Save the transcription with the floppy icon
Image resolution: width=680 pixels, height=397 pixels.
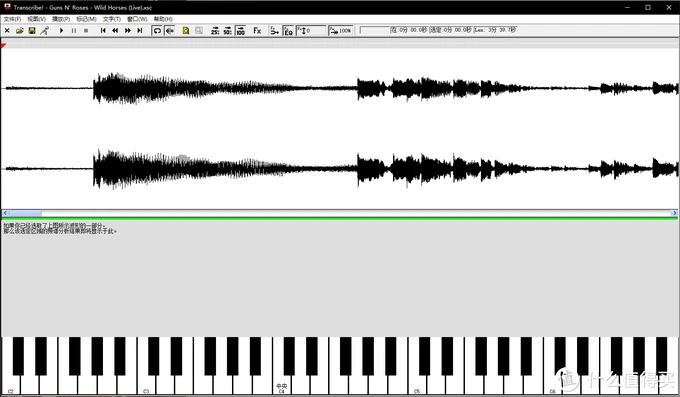click(32, 30)
